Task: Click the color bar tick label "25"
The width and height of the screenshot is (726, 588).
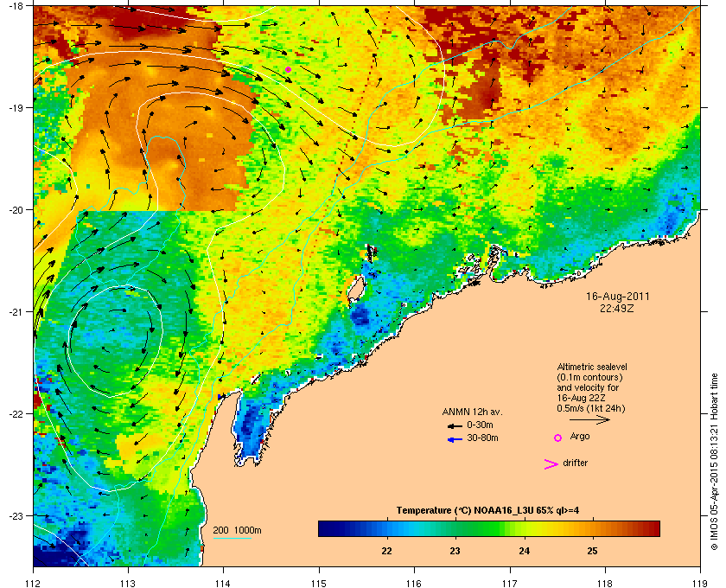Action: 592,552
